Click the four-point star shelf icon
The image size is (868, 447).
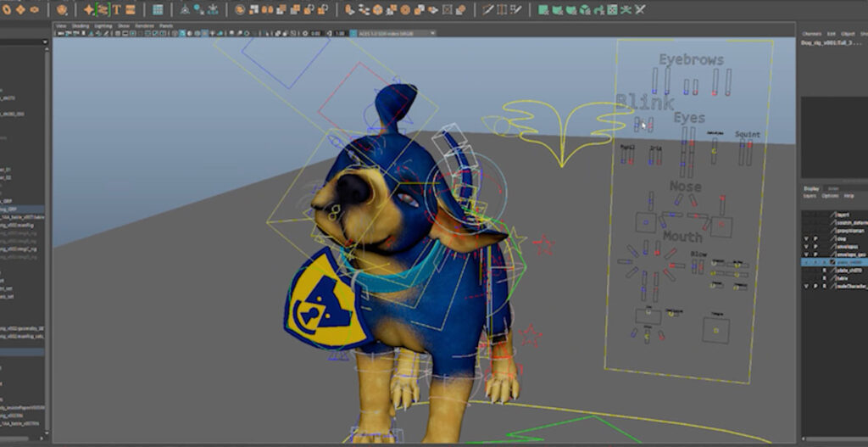pyautogui.click(x=88, y=9)
